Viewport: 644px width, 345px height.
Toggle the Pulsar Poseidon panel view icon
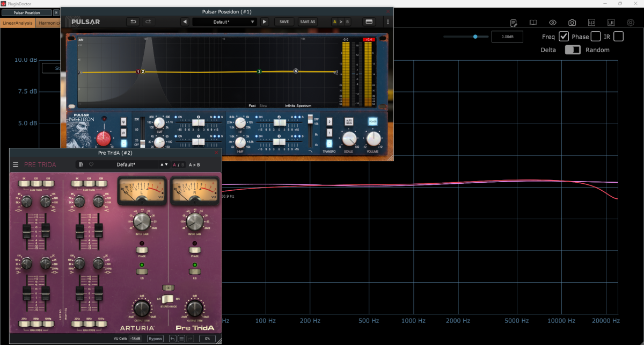click(x=369, y=21)
